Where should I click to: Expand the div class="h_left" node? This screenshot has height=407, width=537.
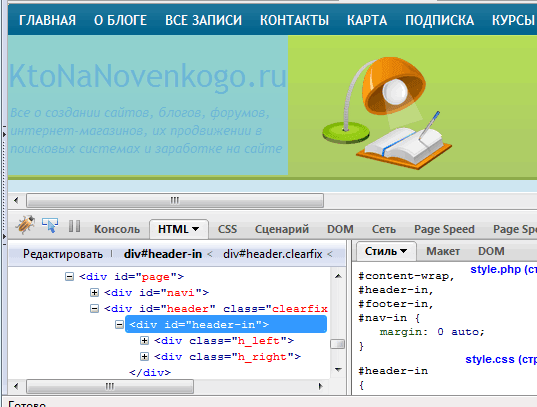click(144, 341)
